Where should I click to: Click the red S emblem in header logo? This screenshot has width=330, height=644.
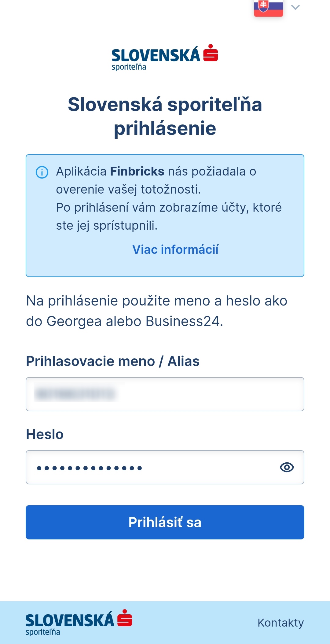coord(211,53)
